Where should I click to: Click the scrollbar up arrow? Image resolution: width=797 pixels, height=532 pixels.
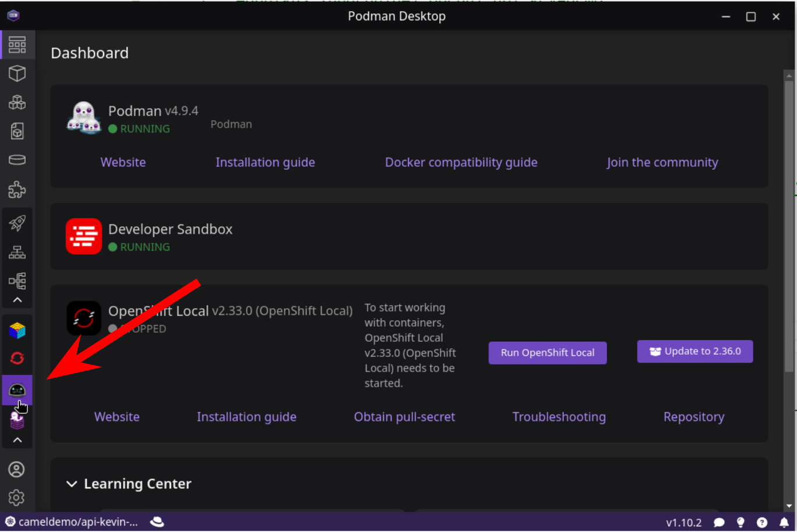[789, 76]
